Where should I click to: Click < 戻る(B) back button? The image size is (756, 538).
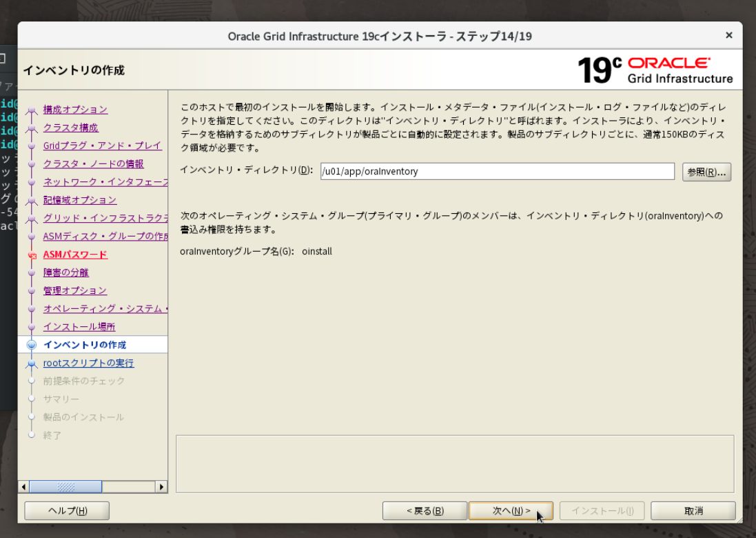tap(425, 510)
